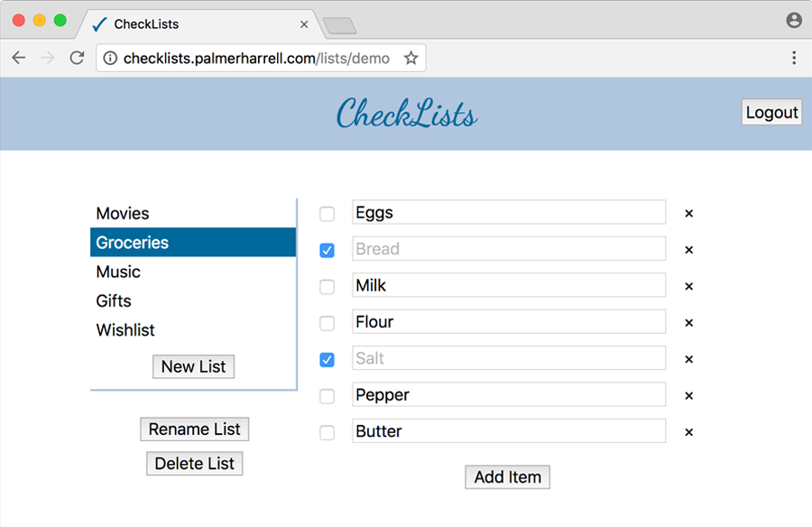This screenshot has width=812, height=527.
Task: Go back using the browser back arrow
Action: click(19, 58)
